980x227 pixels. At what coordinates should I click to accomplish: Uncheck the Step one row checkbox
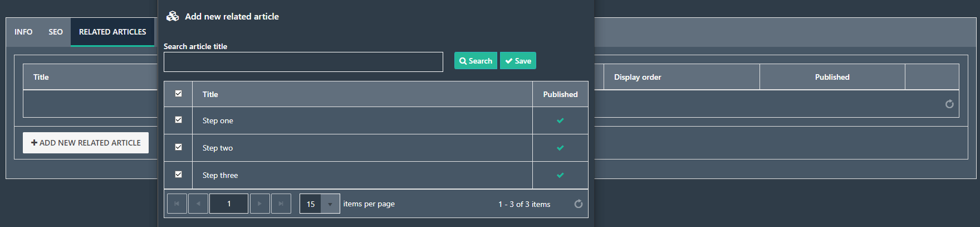178,119
